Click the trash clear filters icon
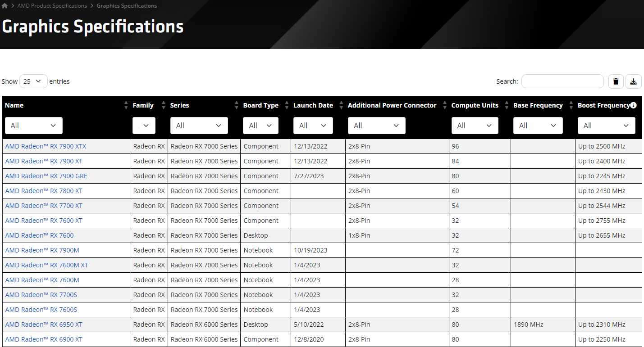This screenshot has height=347, width=644. tap(616, 81)
